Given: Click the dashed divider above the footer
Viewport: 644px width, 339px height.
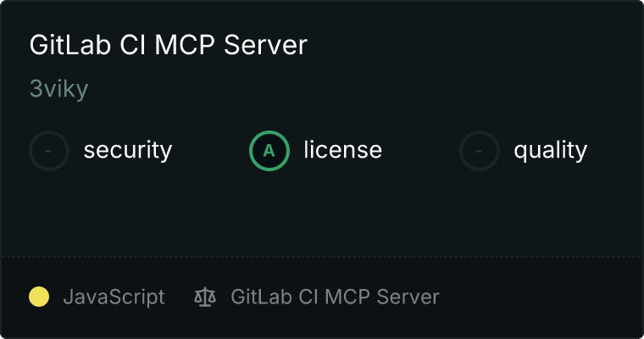Looking at the screenshot, I should tap(322, 257).
